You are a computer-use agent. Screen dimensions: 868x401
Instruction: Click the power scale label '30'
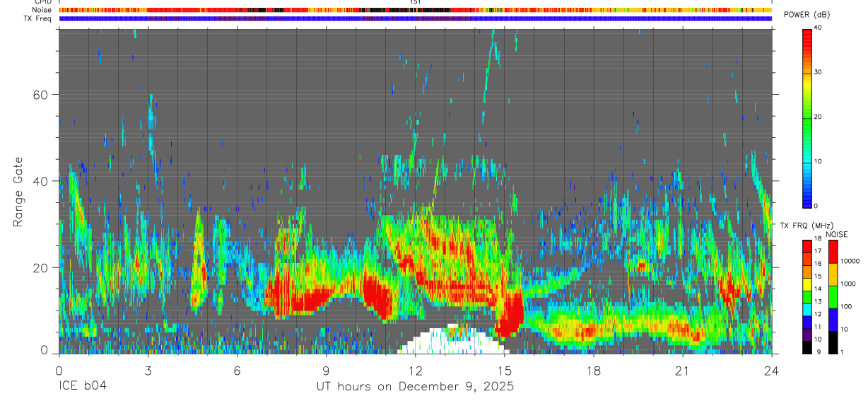(x=819, y=72)
